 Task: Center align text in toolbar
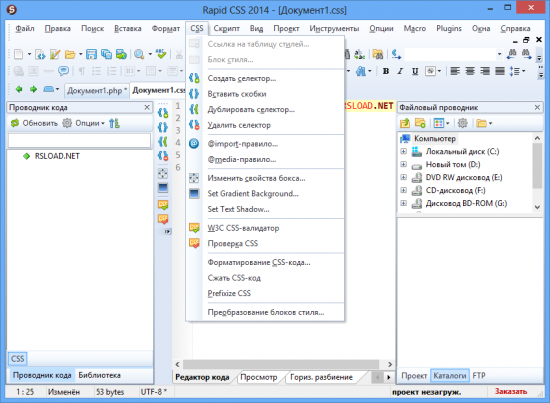click(x=470, y=71)
